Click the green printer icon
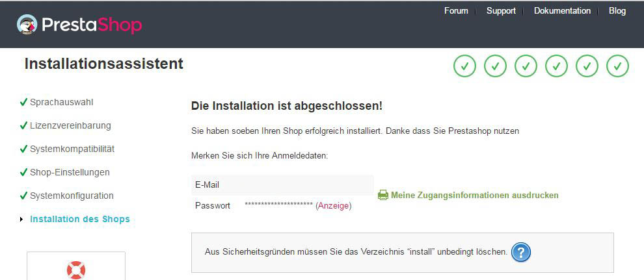 coord(382,195)
